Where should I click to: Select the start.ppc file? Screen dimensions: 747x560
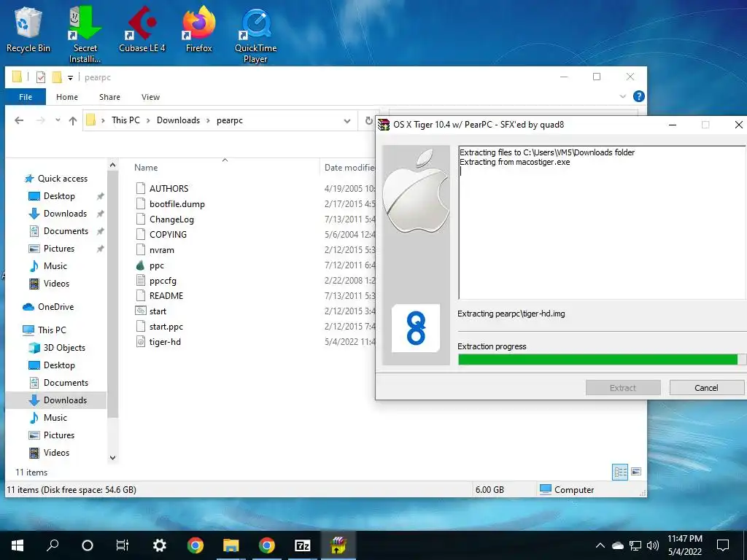(x=166, y=326)
